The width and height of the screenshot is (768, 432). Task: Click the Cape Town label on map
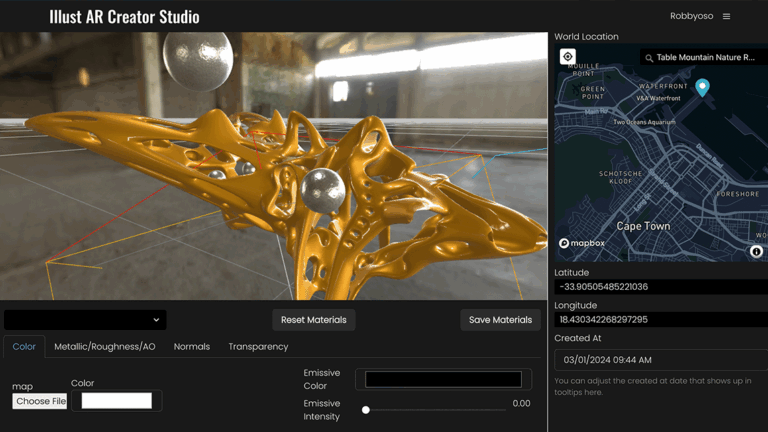[643, 226]
